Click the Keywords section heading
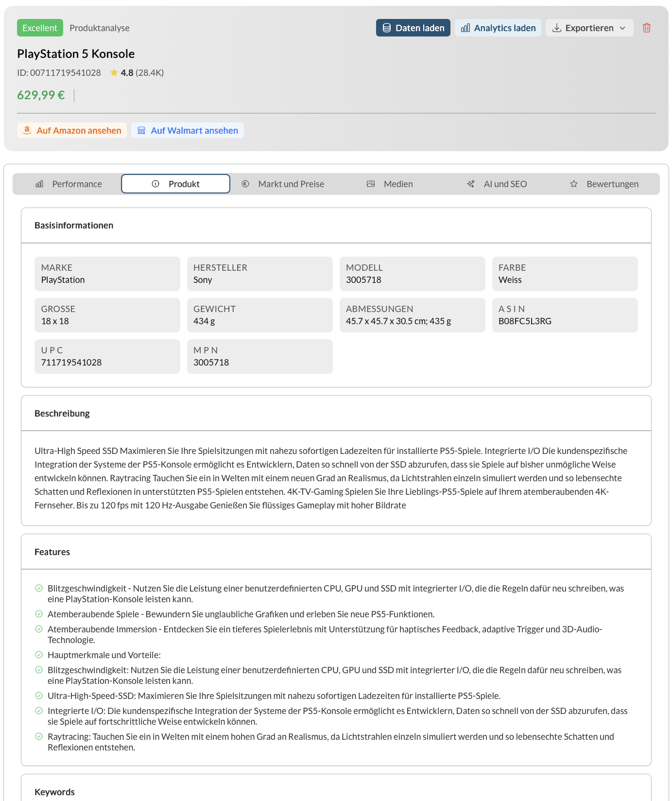The height and width of the screenshot is (801, 672). pyautogui.click(x=54, y=792)
